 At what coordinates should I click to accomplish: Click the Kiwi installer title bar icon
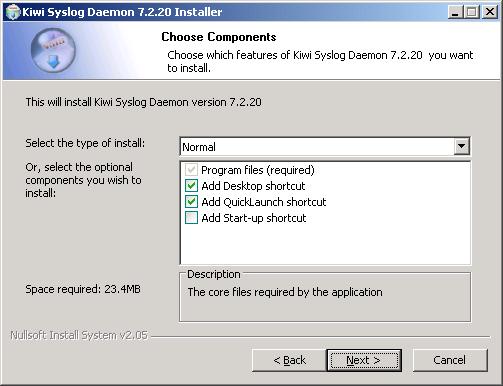pos(13,12)
